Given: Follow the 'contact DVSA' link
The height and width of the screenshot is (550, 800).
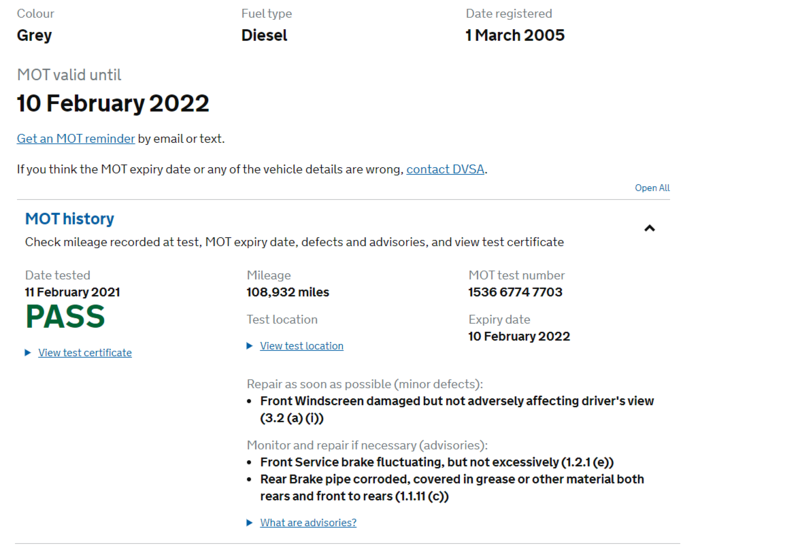Looking at the screenshot, I should [x=445, y=169].
